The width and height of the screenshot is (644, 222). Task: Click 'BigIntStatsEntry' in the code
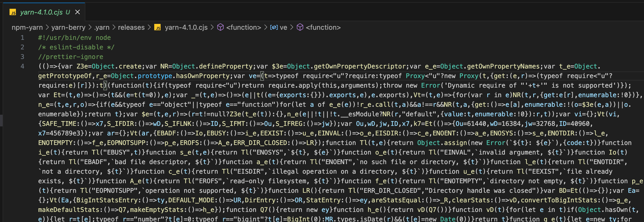pos(107,200)
